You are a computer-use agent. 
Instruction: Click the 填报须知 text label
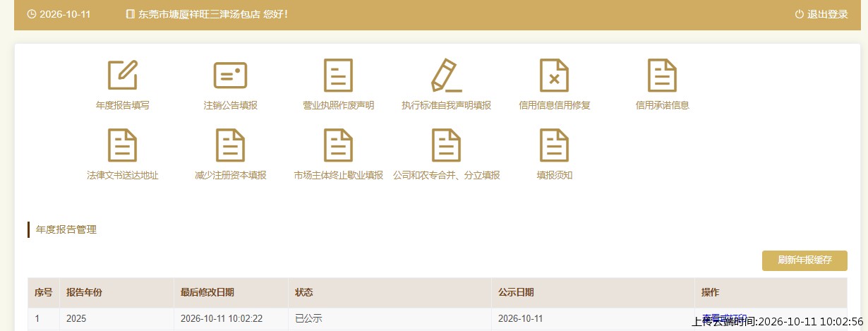click(x=554, y=175)
